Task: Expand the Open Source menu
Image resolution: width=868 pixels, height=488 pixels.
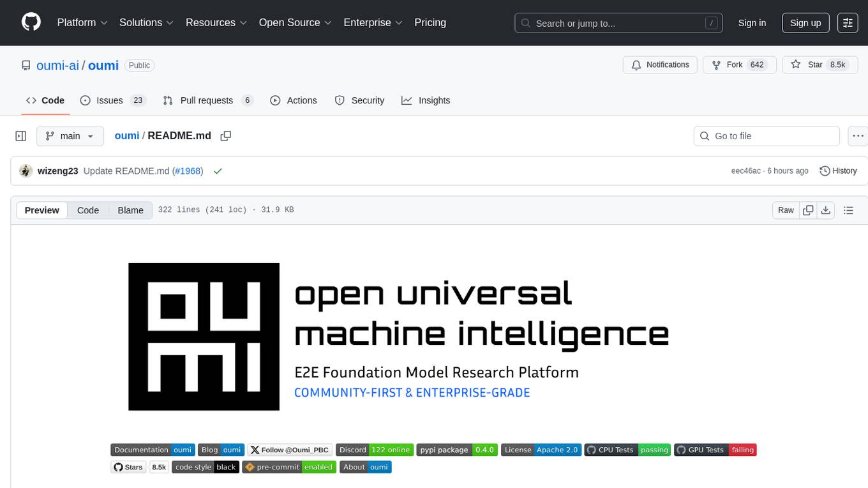Action: click(x=296, y=22)
